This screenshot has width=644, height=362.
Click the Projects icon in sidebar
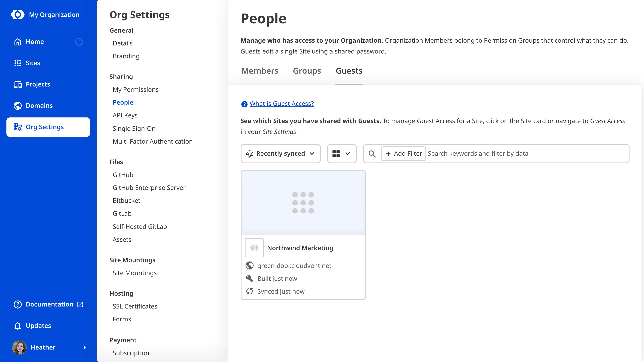(18, 84)
